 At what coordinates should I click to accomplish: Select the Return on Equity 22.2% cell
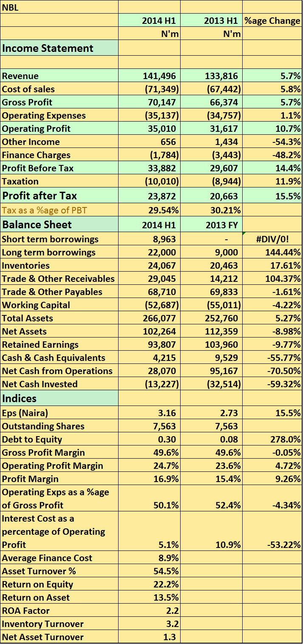point(149,584)
